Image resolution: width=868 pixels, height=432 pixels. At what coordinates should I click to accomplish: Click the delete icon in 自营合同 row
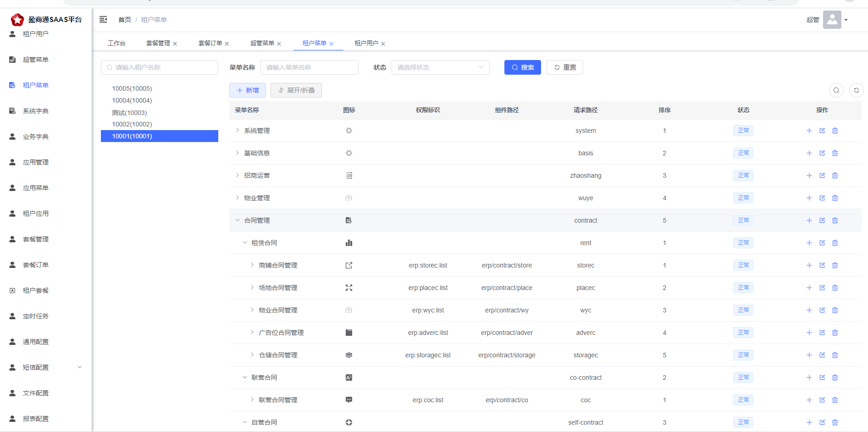tap(835, 422)
